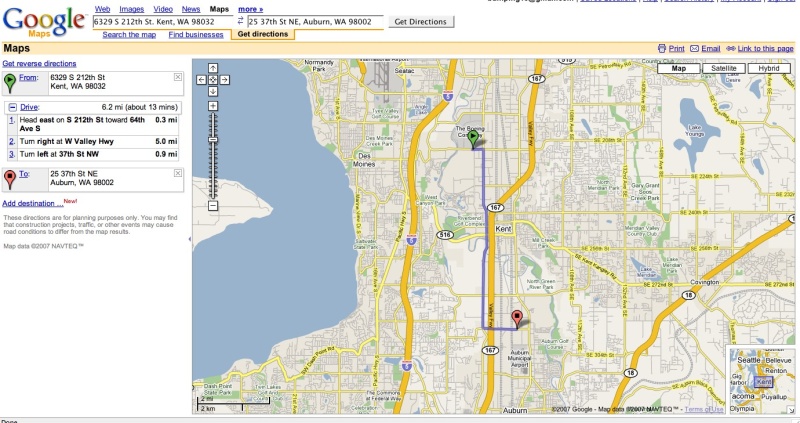The width and height of the screenshot is (800, 423).
Task: Click the green start marker on the map
Action: point(473,139)
